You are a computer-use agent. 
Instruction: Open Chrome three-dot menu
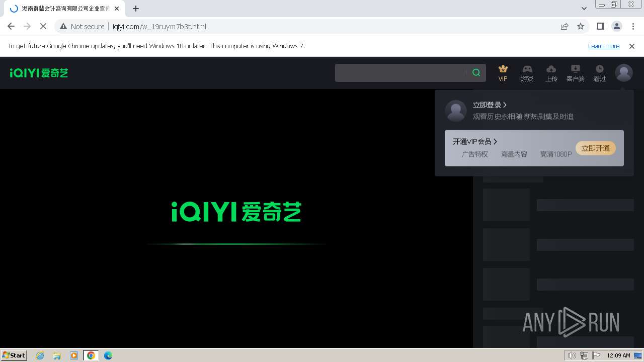[633, 27]
